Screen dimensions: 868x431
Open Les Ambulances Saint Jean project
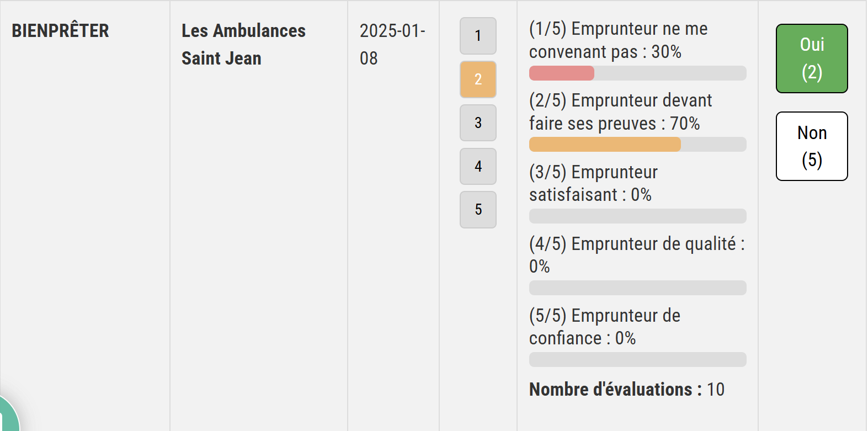tap(243, 44)
